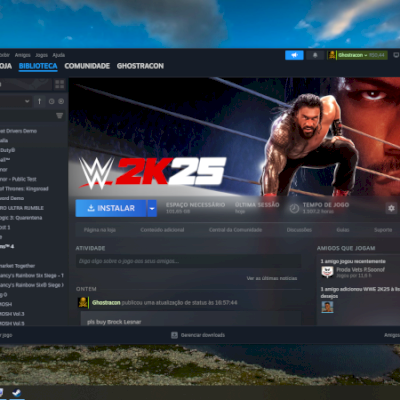The width and height of the screenshot is (400, 400).
Task: Switch to the BIBLIOTECA tab
Action: pyautogui.click(x=38, y=66)
